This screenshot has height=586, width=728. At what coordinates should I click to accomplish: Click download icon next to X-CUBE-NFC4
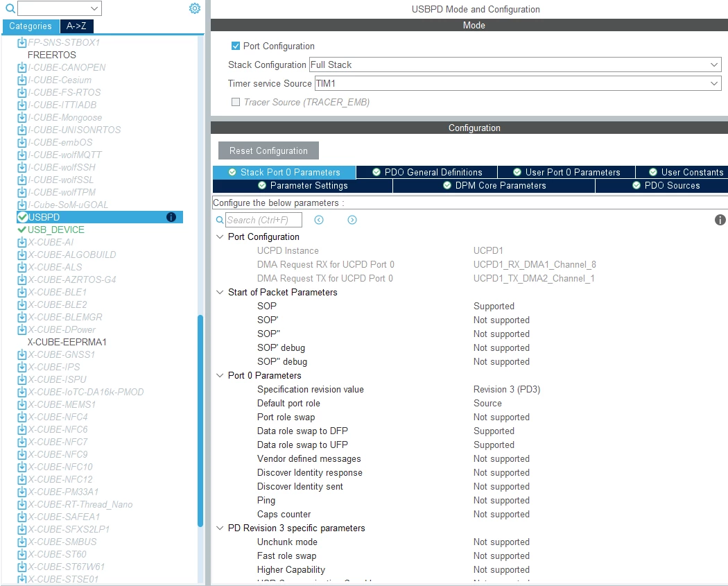pyautogui.click(x=21, y=417)
